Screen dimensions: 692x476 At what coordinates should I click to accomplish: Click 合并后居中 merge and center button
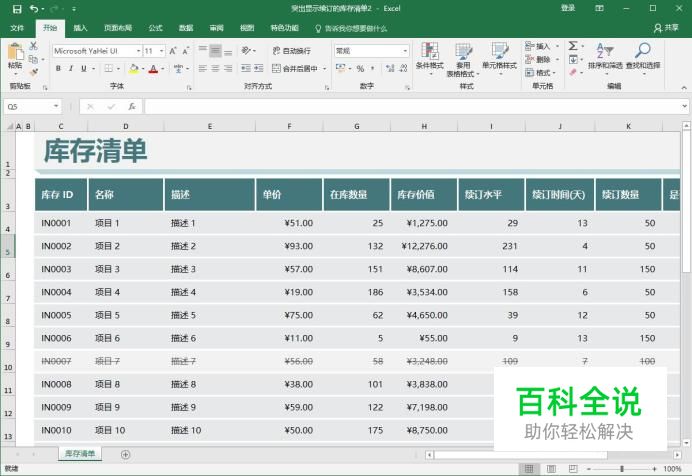295,68
